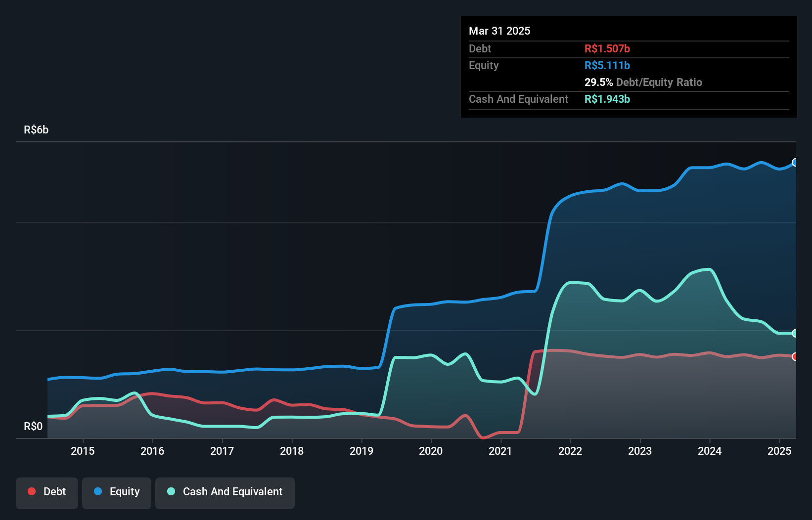
Task: Click the R$0 y-axis label
Action: [33, 426]
